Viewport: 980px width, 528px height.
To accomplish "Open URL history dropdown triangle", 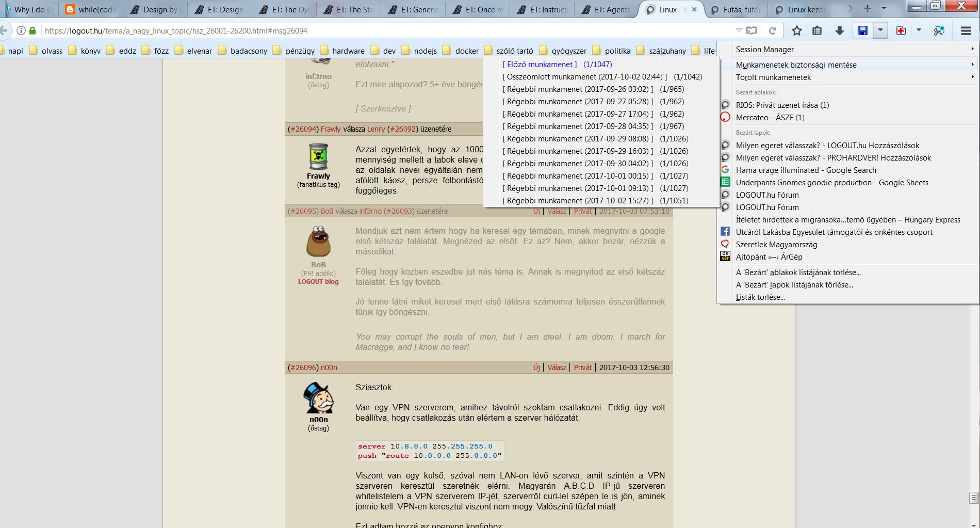I will click(x=739, y=31).
